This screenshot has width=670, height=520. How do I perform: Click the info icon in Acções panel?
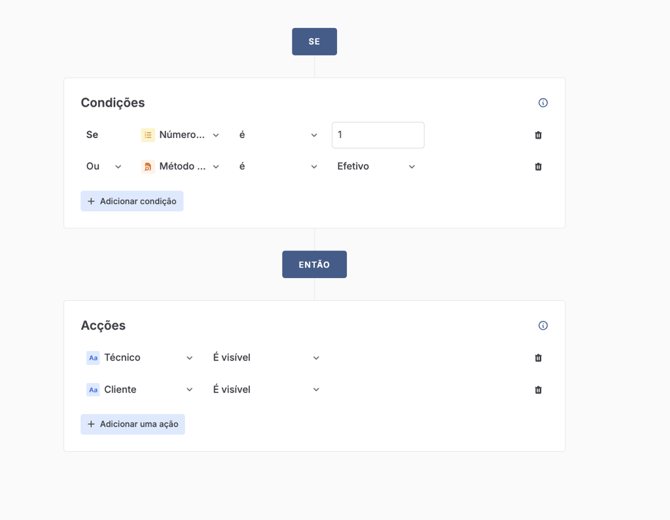[543, 326]
